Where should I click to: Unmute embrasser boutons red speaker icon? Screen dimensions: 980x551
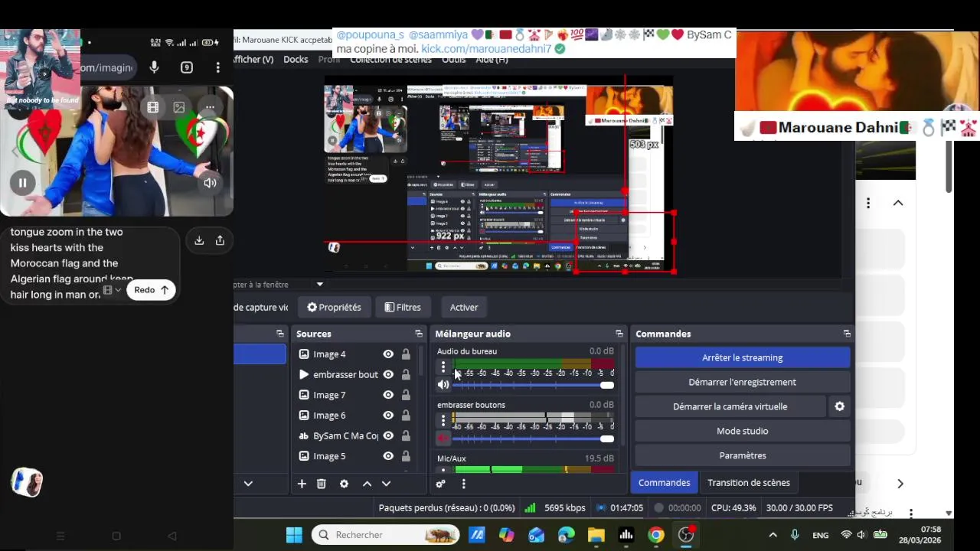(443, 439)
